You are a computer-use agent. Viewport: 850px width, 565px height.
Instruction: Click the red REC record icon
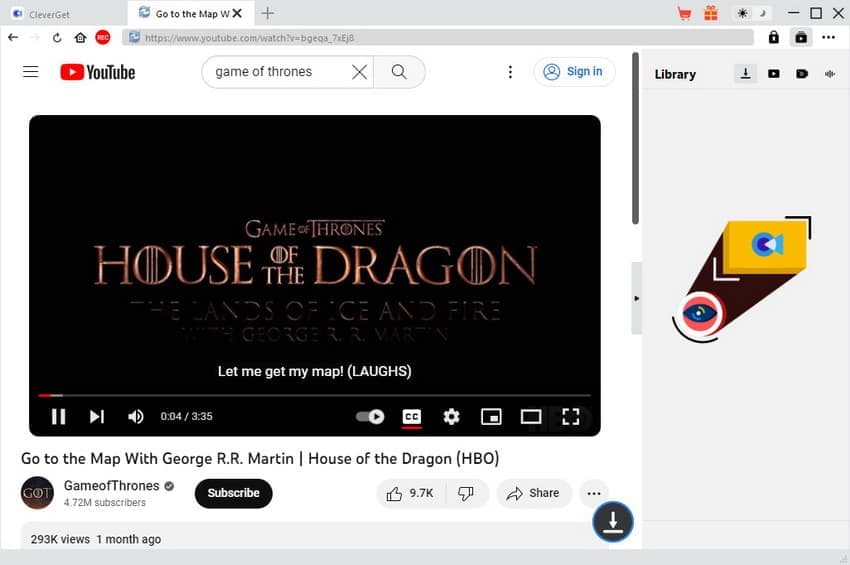click(102, 37)
